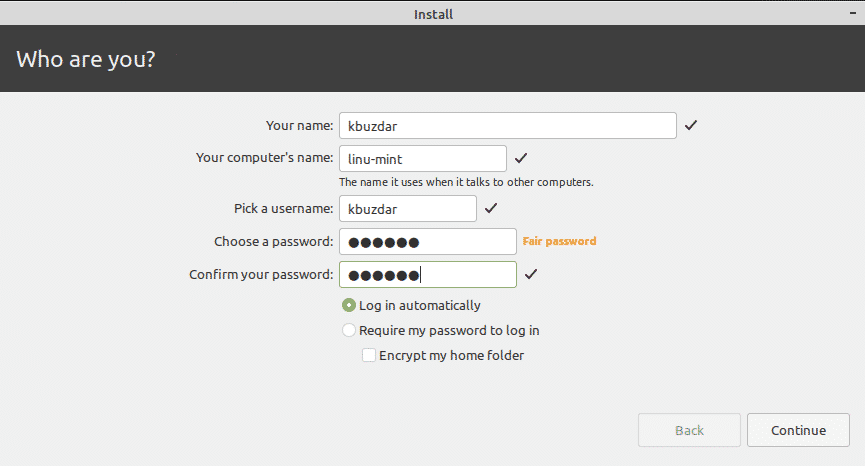The height and width of the screenshot is (466, 865).
Task: Click the checkmark beside Confirm your password
Action: point(531,274)
